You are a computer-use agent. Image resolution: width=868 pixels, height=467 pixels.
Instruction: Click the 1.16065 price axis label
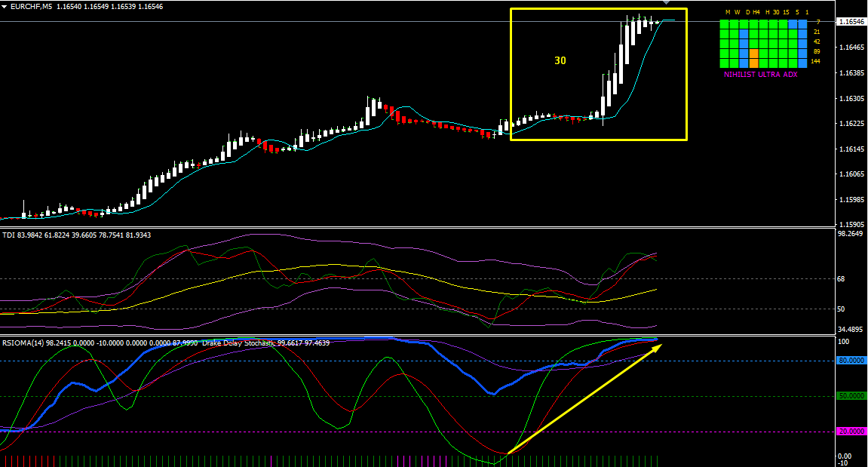(851, 174)
